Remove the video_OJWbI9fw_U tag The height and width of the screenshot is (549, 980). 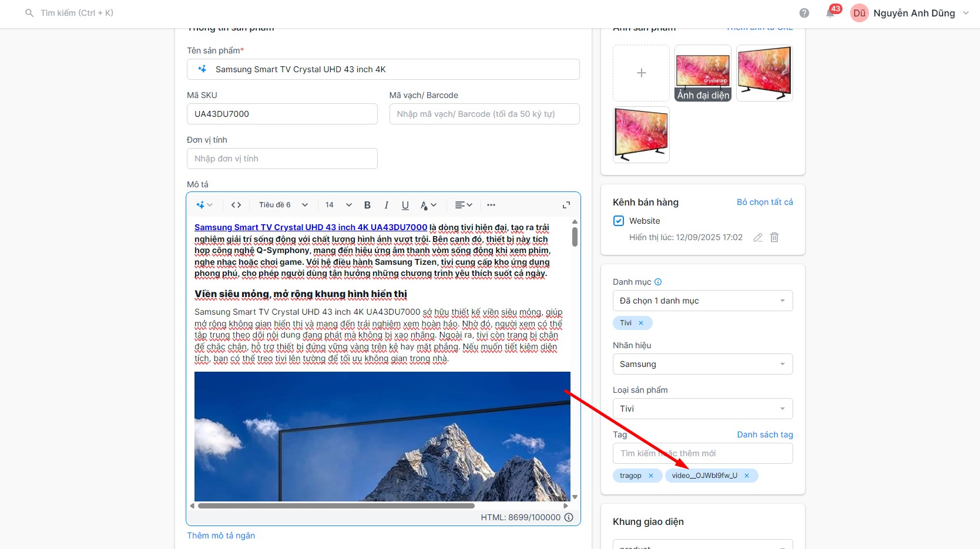tap(747, 476)
